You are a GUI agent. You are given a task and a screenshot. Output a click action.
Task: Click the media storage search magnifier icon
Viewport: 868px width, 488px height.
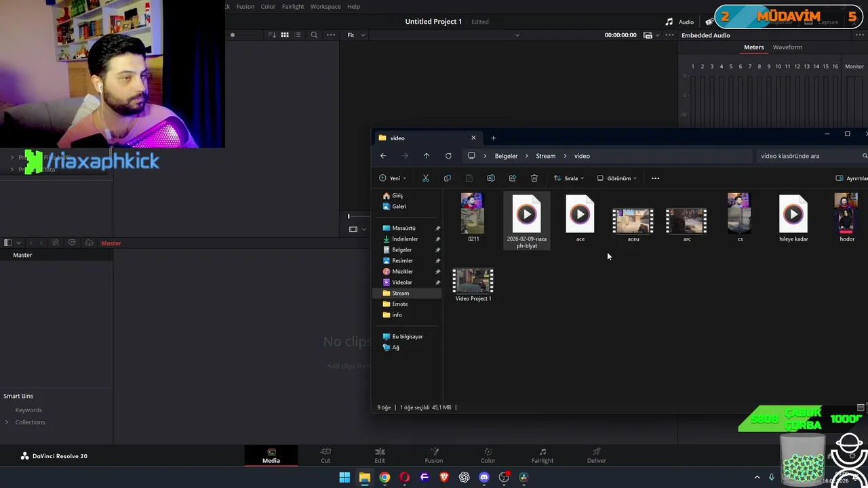[x=314, y=35]
